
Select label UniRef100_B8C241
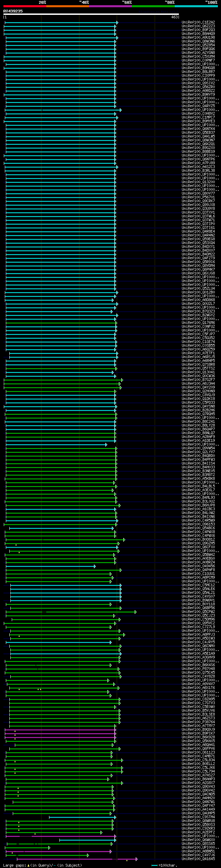(198, 422)
